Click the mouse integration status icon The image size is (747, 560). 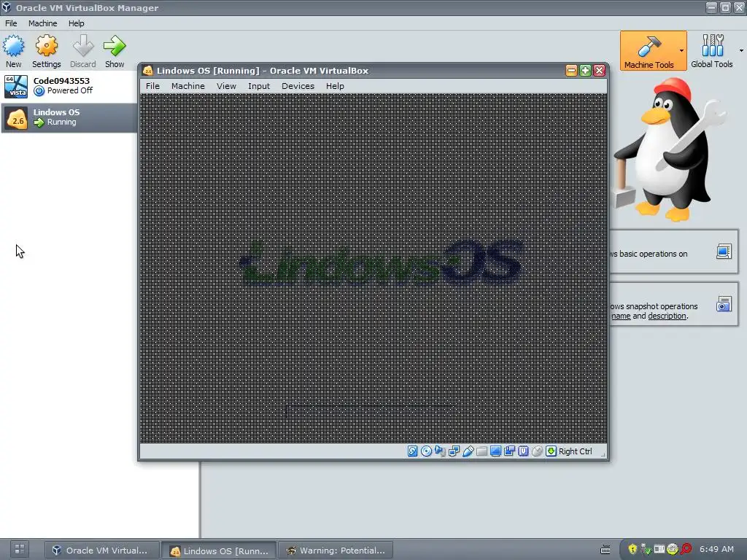point(537,451)
